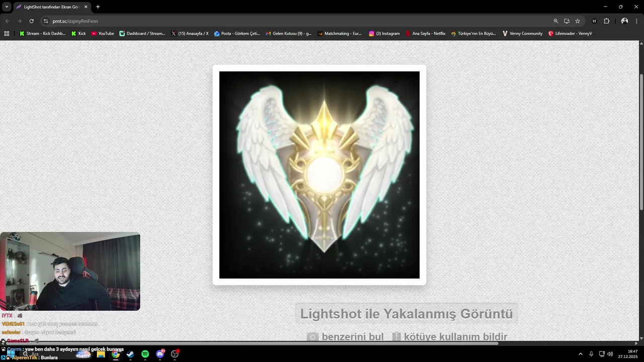View site information icon in address bar
Image resolution: width=644 pixels, height=362 pixels.
point(46,21)
